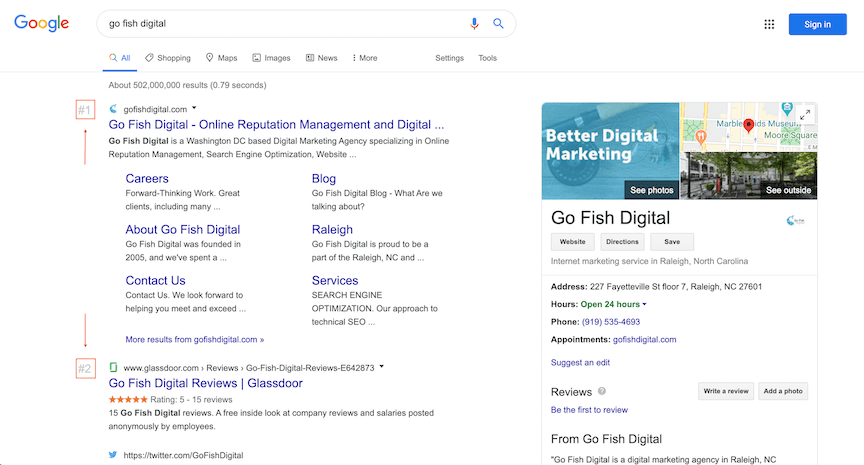Screen dimensions: 864x465
Task: Click the Website button
Action: (x=573, y=242)
